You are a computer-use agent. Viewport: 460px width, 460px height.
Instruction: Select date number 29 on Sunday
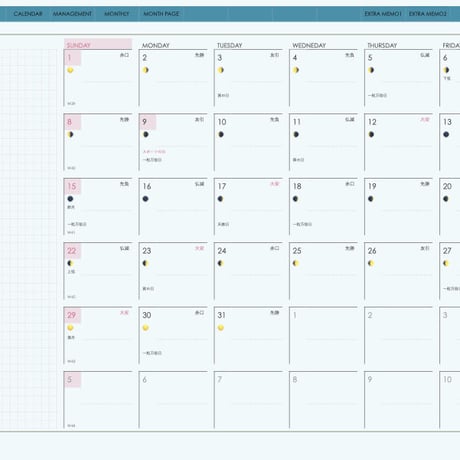click(x=72, y=315)
